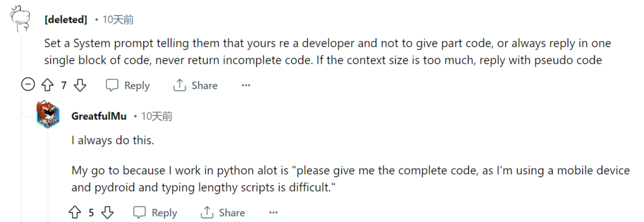This screenshot has height=222, width=644.
Task: Open more options on deleted user's comment
Action: pos(246,85)
